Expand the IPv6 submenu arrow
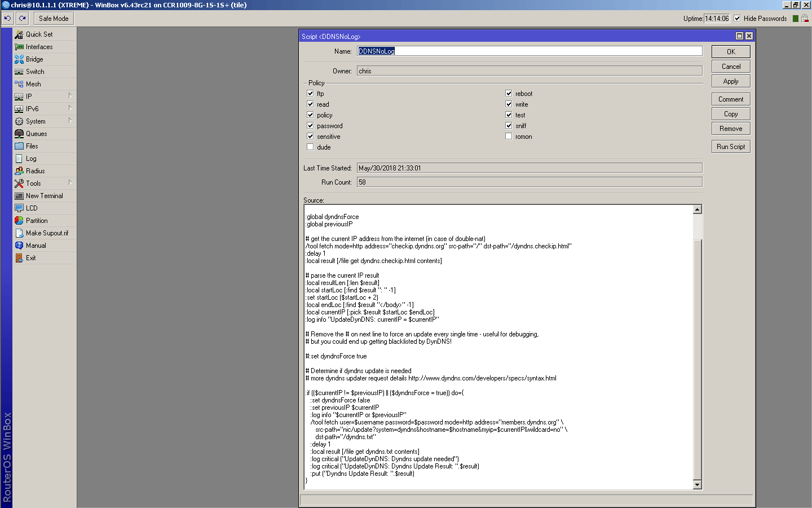Viewport: 812px width, 508px height. point(70,108)
